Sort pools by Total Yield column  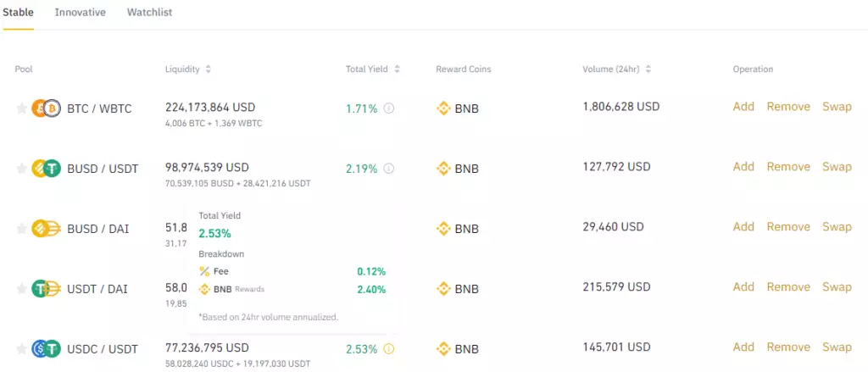pos(397,69)
